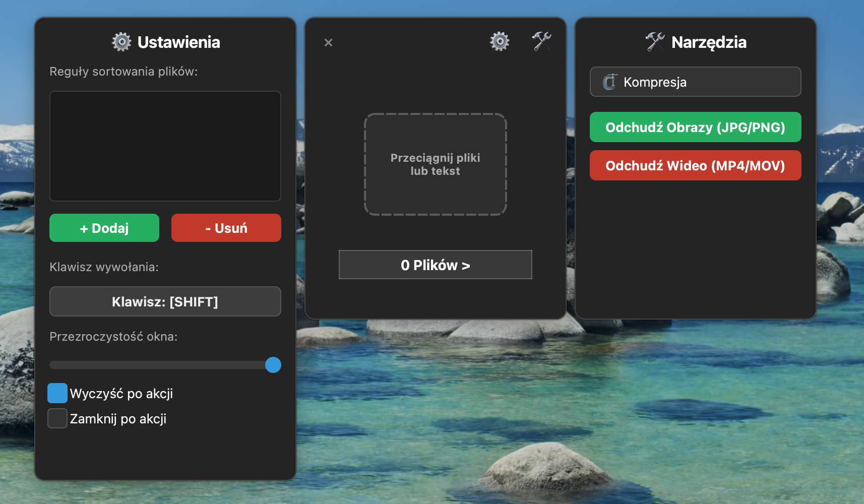
Task: Click the blue window opacity slider handle
Action: [x=273, y=365]
